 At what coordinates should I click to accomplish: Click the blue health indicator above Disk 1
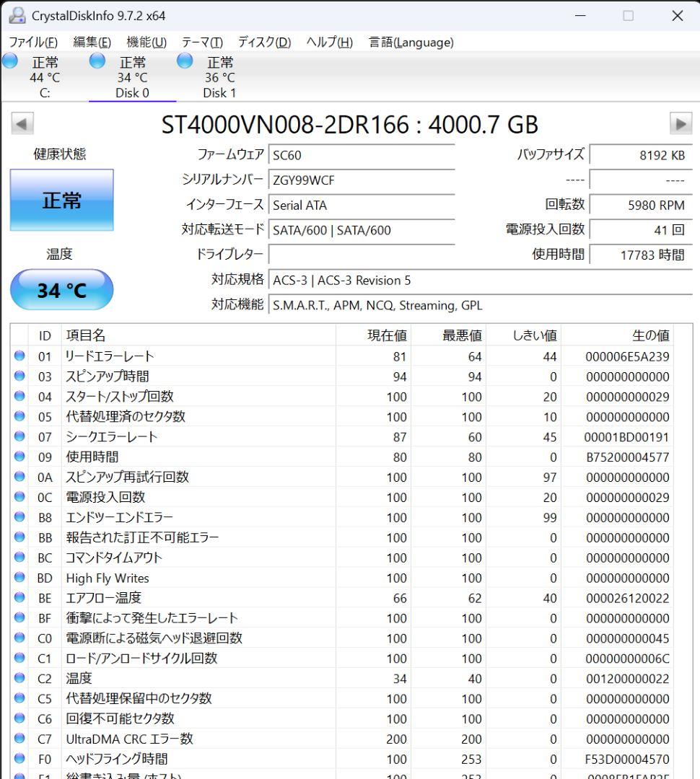click(185, 61)
